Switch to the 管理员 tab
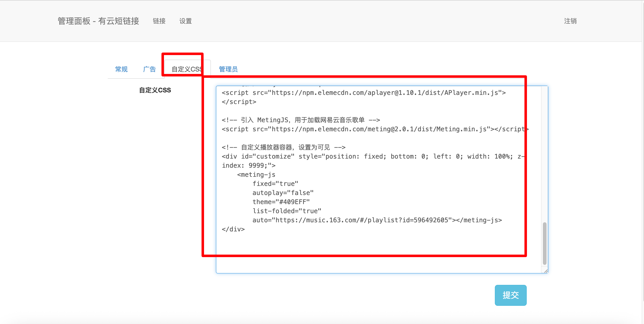Screen dimensions: 644x324 228,69
